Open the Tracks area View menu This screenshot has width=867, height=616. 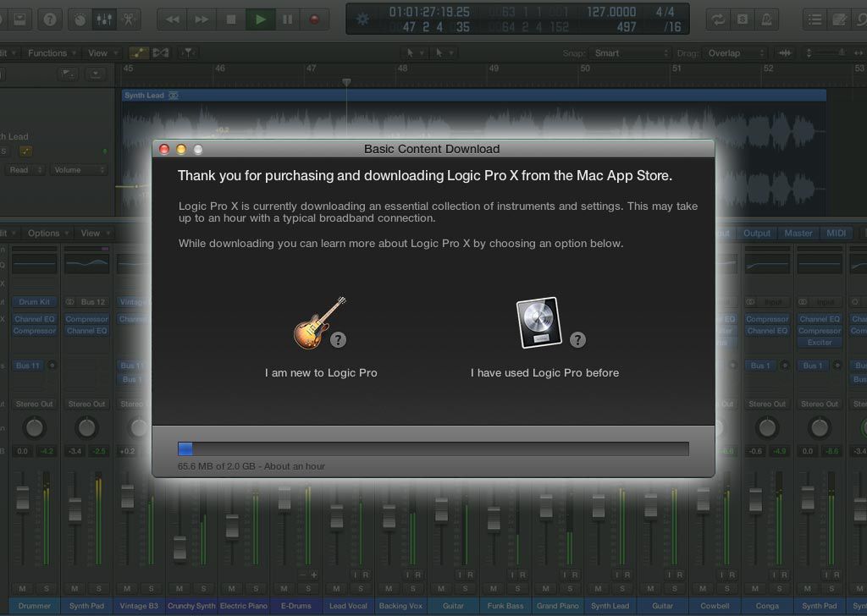(x=102, y=53)
